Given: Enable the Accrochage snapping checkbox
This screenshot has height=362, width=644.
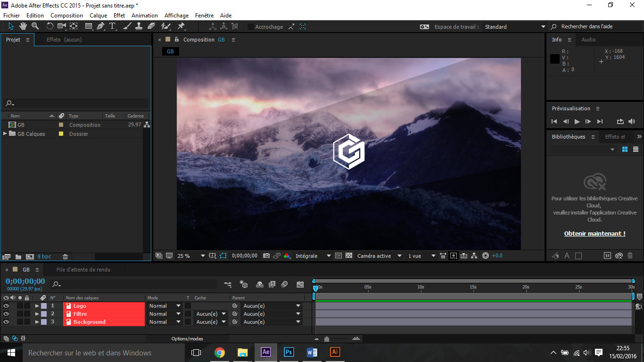Looking at the screenshot, I should (251, 27).
